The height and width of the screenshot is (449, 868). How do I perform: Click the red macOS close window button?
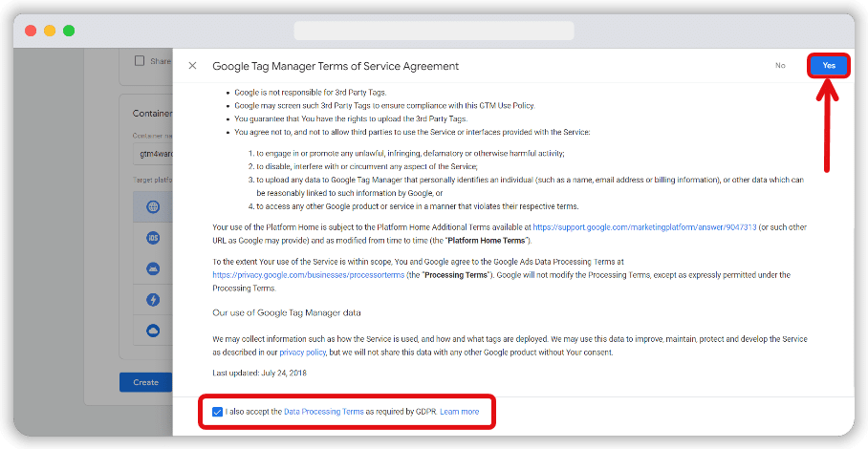pos(31,31)
